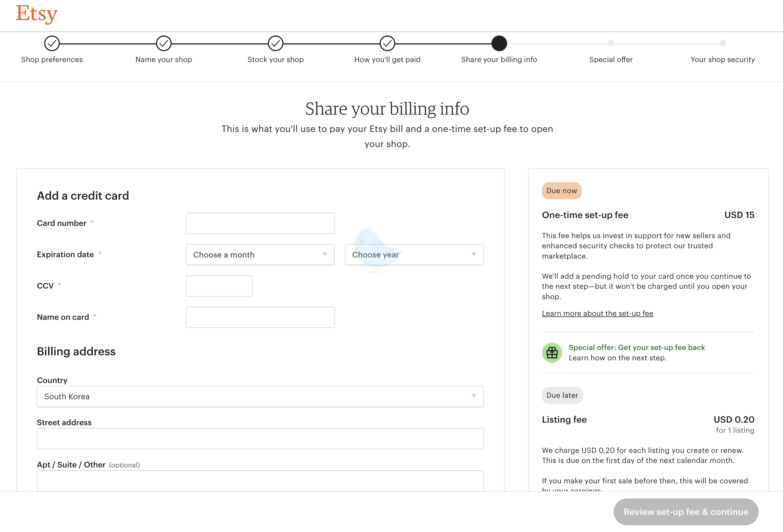The width and height of the screenshot is (783, 532).
Task: Click the Your shop security step dot
Action: click(x=722, y=43)
